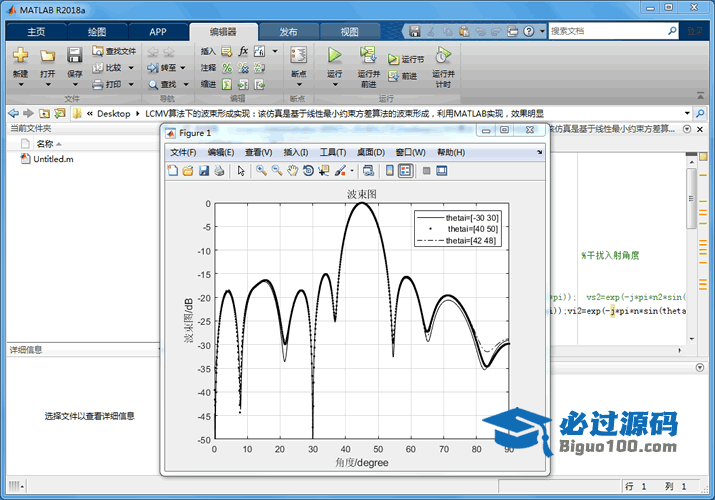Click the Open File icon in Figure toolbar
The image size is (715, 500).
[188, 171]
